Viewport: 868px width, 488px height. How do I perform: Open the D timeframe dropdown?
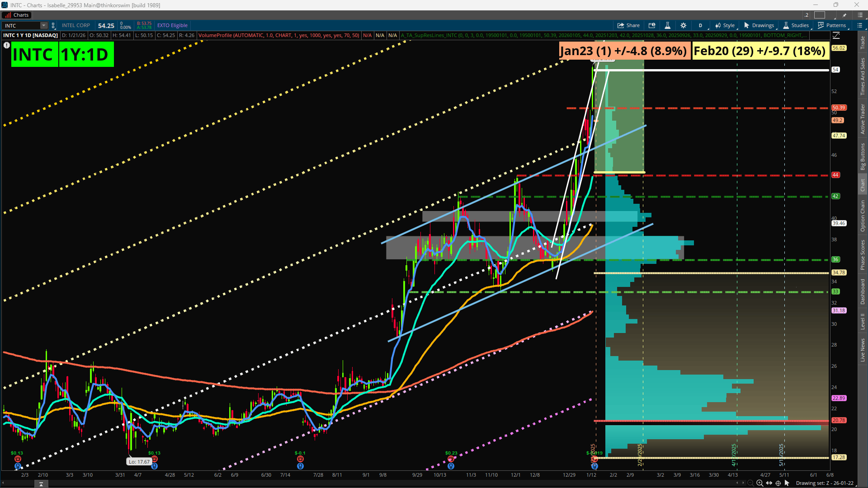[700, 25]
